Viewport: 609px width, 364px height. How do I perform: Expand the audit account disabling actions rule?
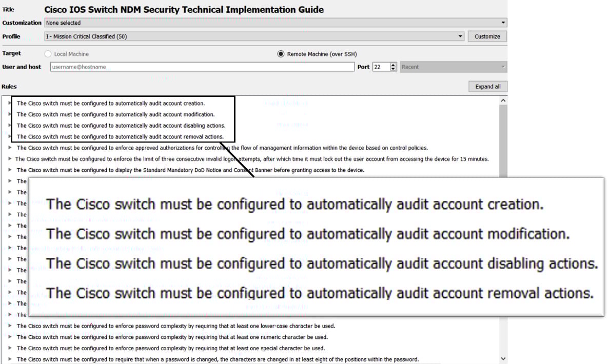point(10,125)
